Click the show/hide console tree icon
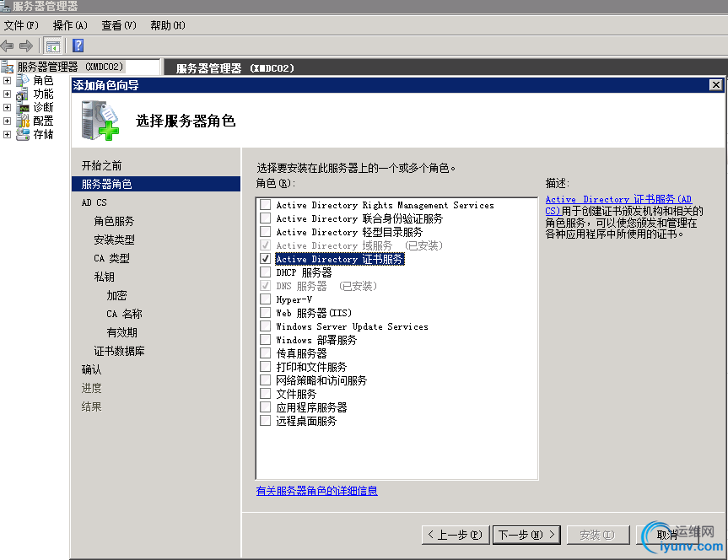This screenshot has height=560, width=728. pos(53,46)
